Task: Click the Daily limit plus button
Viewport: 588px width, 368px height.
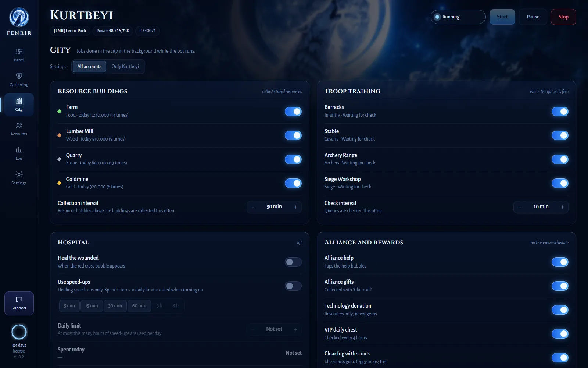Action: 295,329
